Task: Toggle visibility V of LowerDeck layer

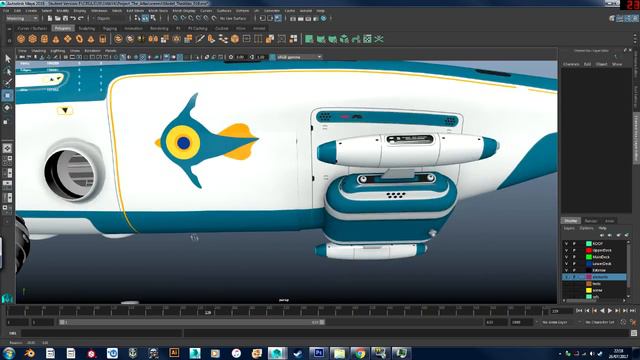Action: [x=566, y=264]
